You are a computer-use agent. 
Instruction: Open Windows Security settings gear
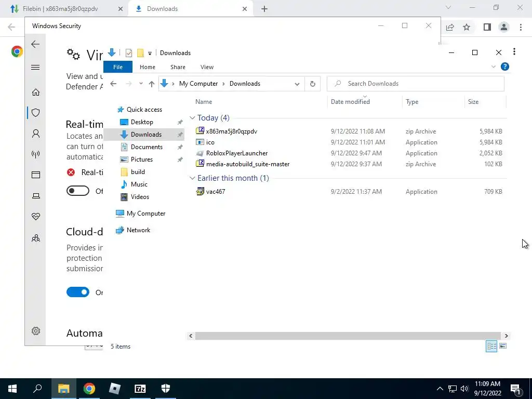pyautogui.click(x=36, y=331)
